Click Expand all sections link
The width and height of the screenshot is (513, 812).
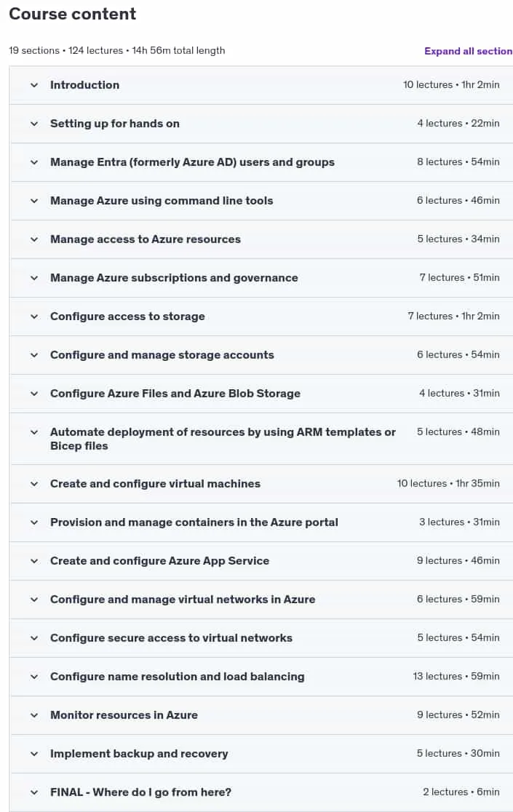click(x=469, y=51)
